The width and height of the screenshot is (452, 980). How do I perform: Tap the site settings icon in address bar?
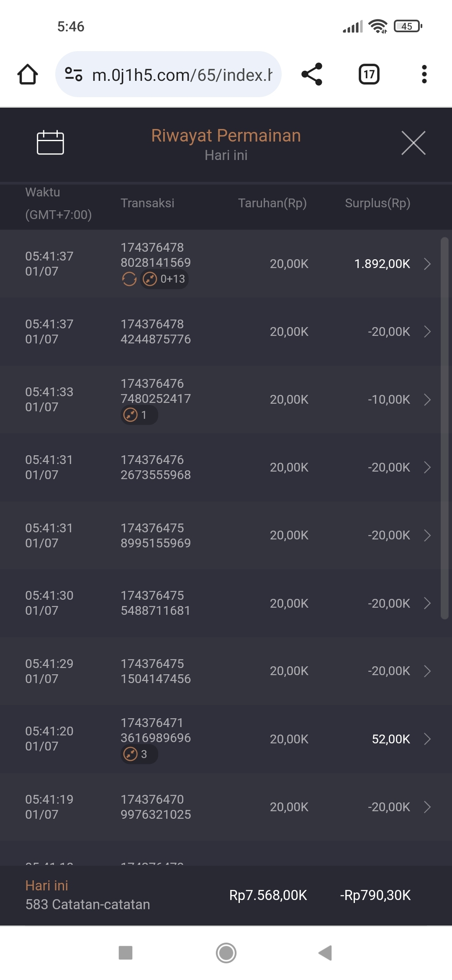coord(74,75)
